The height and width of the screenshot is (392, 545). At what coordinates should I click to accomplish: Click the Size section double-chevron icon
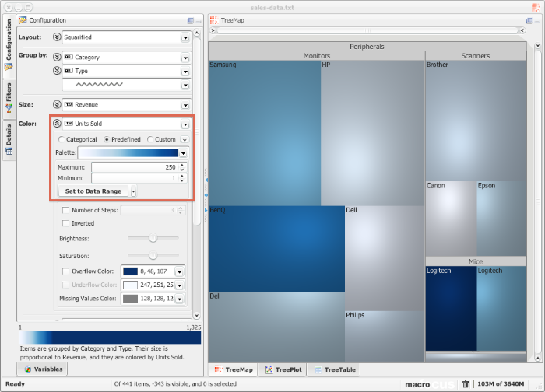coord(57,104)
